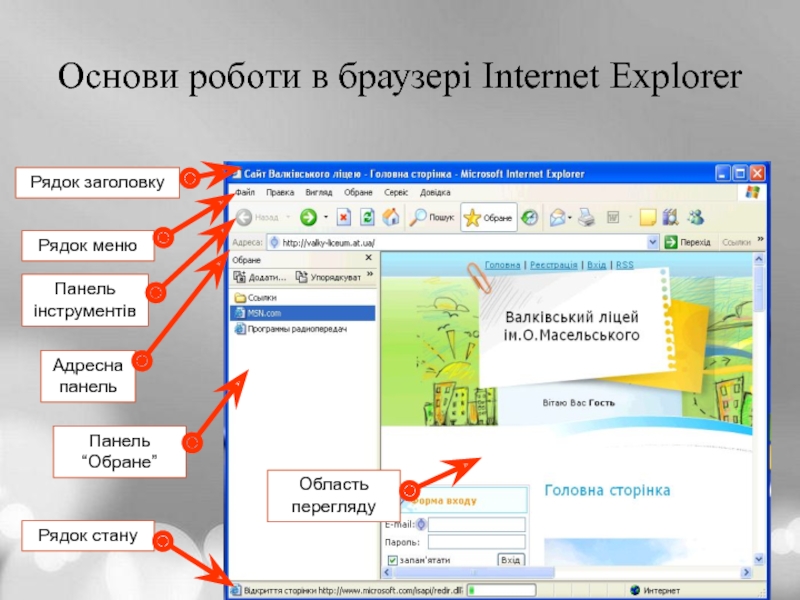Viewport: 800px width, 600px height.
Task: Click the Back (Назад) arrow button
Action: (x=244, y=217)
